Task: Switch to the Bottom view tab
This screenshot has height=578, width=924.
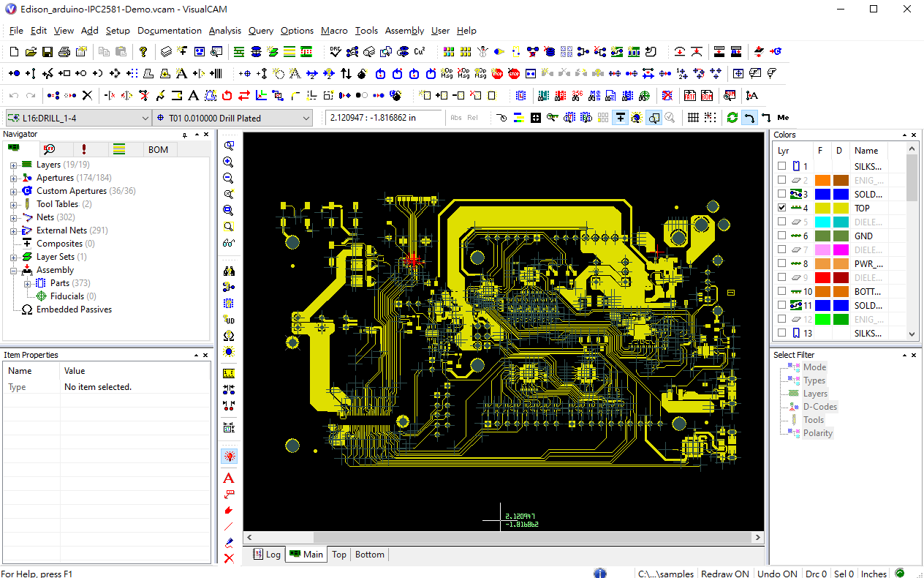Action: (x=369, y=555)
